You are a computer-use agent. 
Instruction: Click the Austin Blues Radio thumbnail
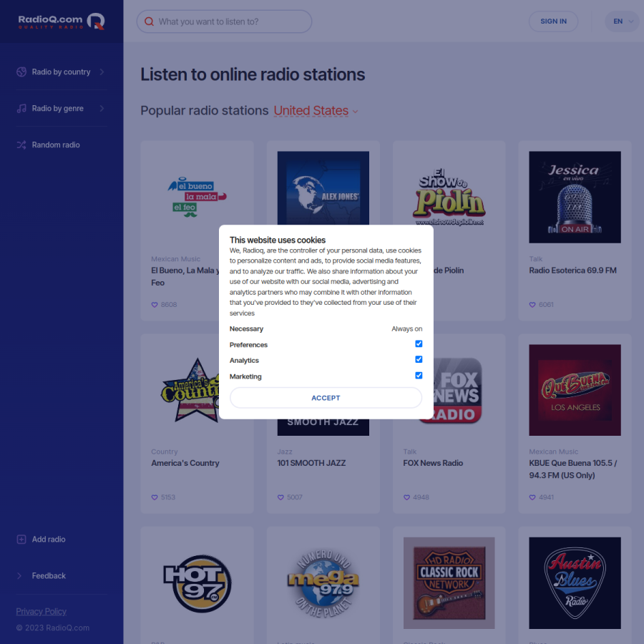(575, 582)
